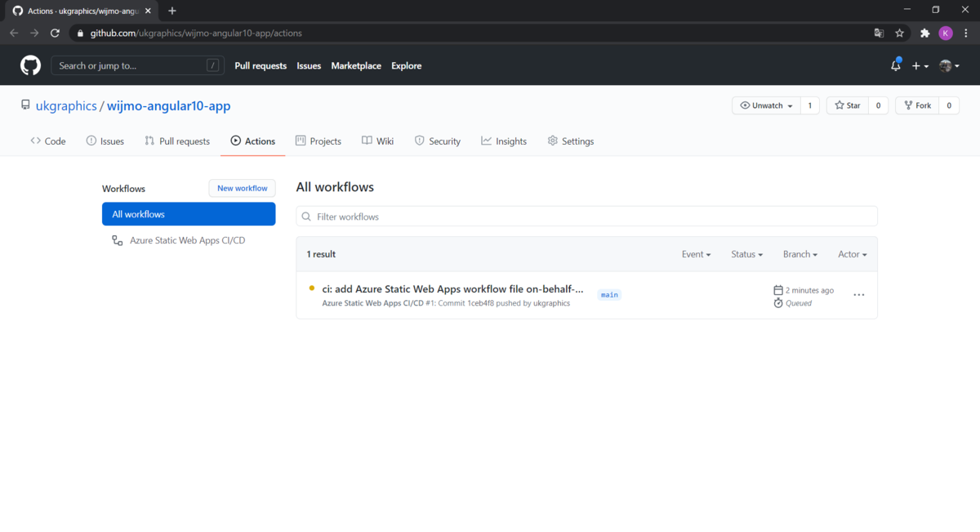The image size is (980, 532).
Task: Click the forks count 0
Action: pos(949,105)
